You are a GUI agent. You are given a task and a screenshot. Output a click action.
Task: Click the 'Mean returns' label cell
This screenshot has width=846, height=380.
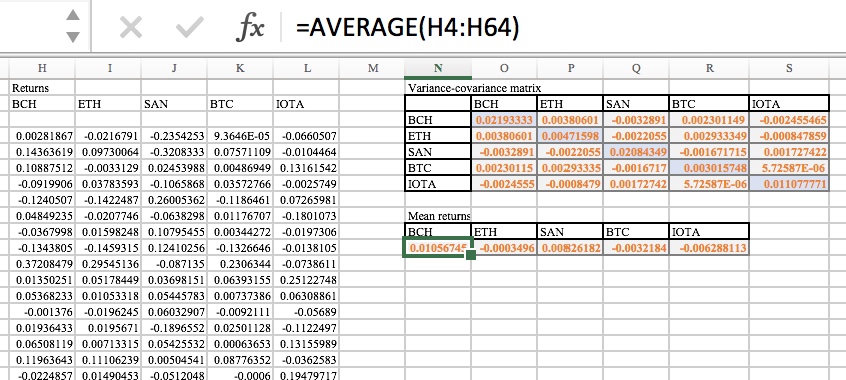[438, 216]
